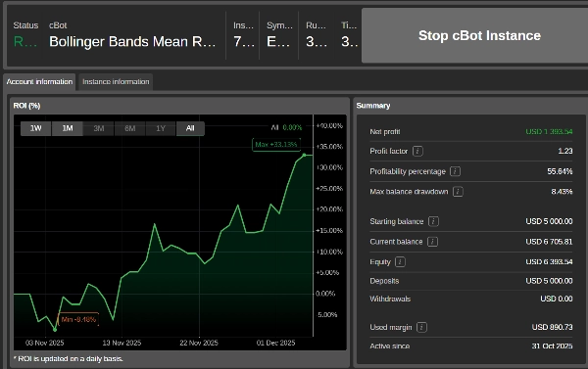Click info icon next to Max balance drawdown
The height and width of the screenshot is (369, 588).
click(458, 192)
